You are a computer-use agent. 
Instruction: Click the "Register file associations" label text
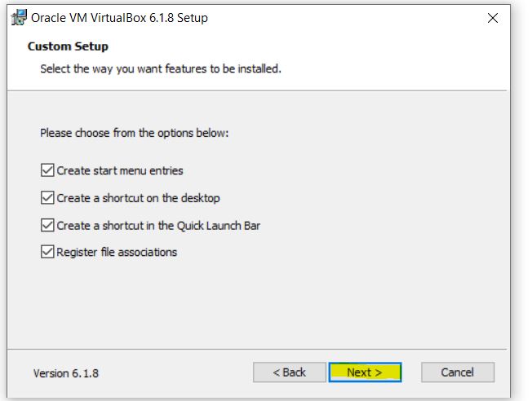point(117,253)
